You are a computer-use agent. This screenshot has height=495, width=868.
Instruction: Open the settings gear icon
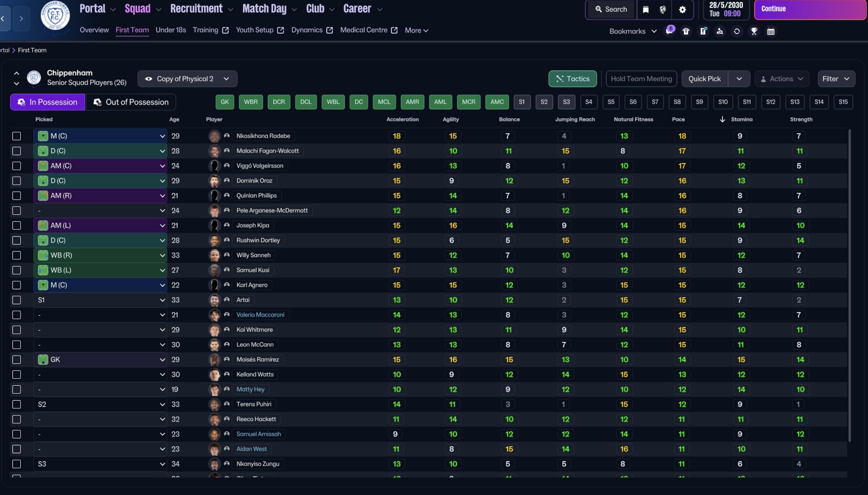click(683, 10)
